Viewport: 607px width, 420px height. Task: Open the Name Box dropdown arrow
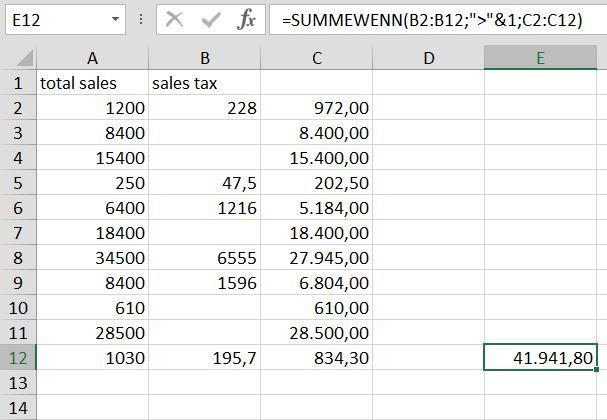[115, 19]
